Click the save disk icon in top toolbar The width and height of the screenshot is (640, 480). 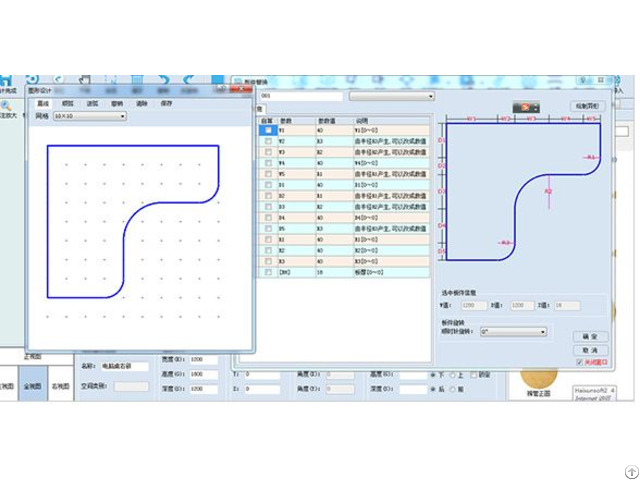(x=137, y=80)
